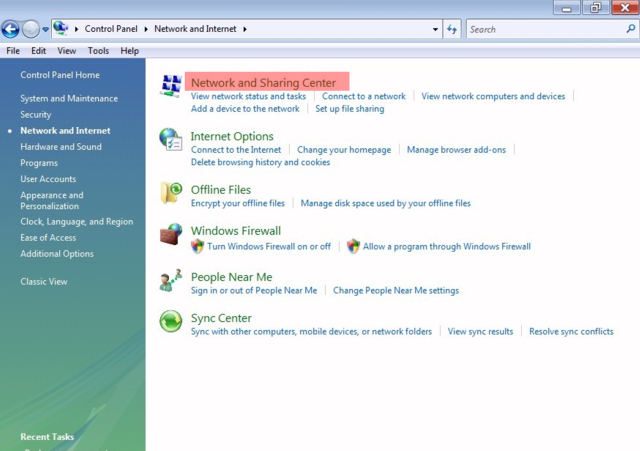Open the File menu
Viewport: 640px width, 451px height.
(x=13, y=51)
